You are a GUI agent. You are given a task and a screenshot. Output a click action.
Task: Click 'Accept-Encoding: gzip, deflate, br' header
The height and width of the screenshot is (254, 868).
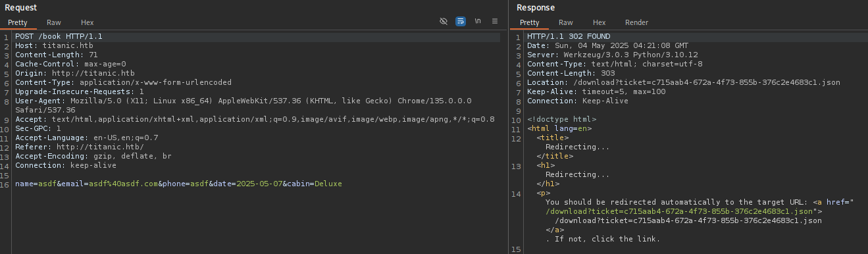93,156
